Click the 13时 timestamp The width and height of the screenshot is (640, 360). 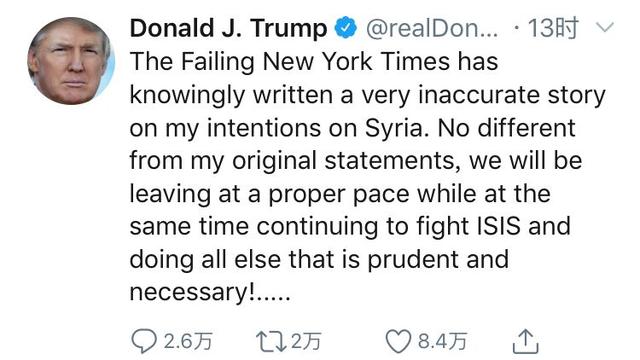553,28
